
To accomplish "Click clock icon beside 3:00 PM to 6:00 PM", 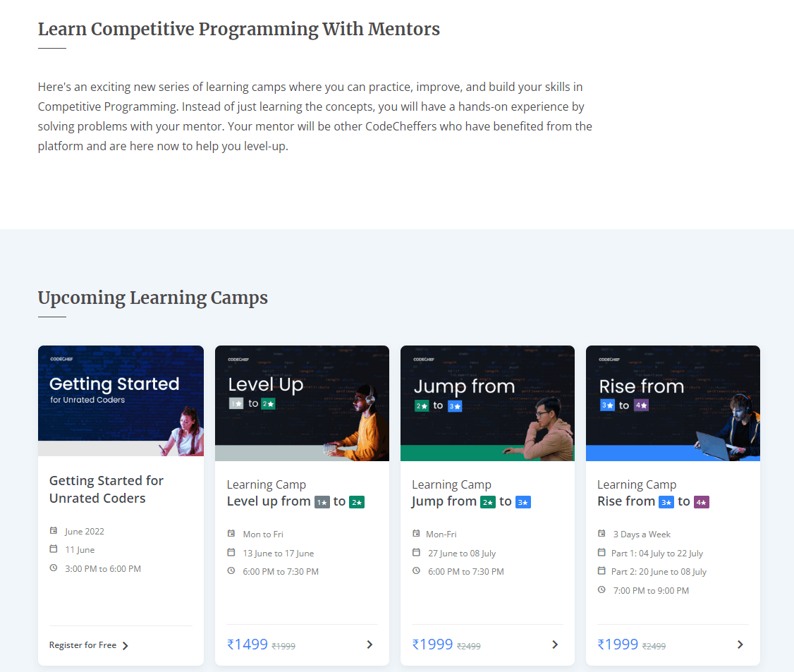I will [x=53, y=568].
